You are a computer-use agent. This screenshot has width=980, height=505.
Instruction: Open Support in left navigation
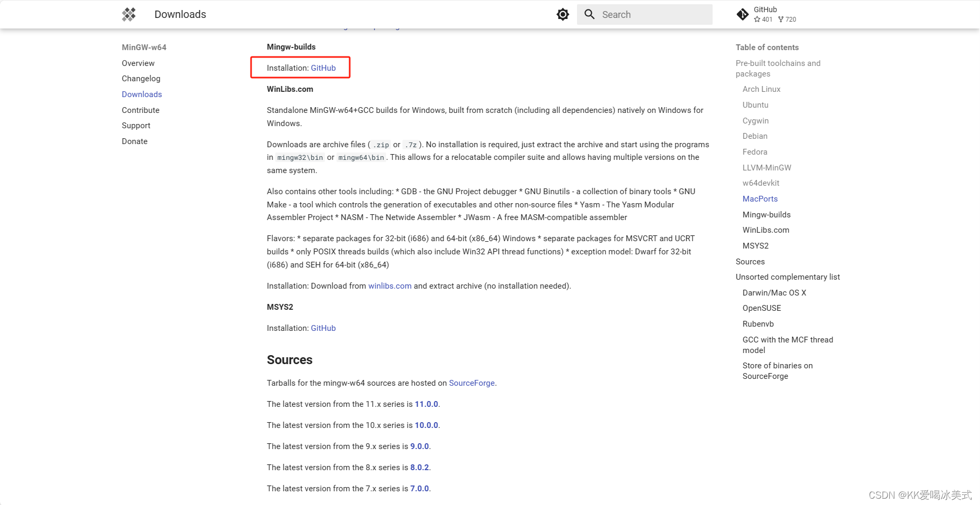[x=136, y=126]
